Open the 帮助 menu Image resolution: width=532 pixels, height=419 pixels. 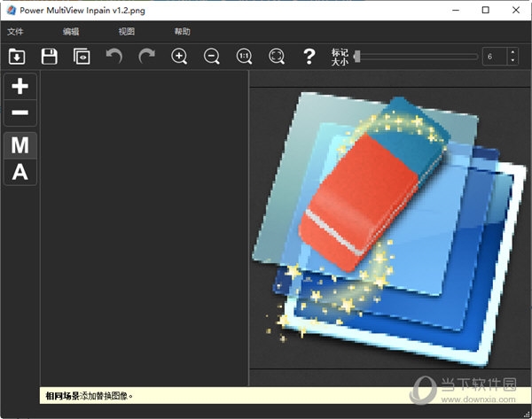(182, 32)
